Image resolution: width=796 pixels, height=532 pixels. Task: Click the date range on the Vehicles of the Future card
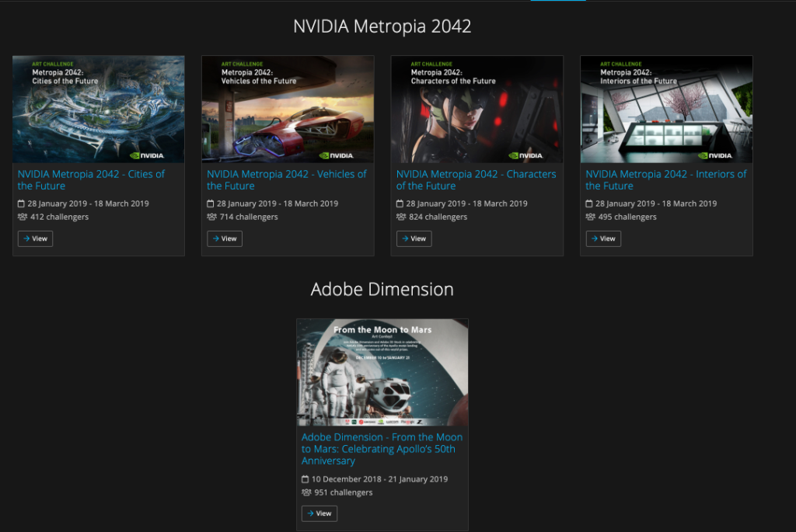tap(278, 204)
